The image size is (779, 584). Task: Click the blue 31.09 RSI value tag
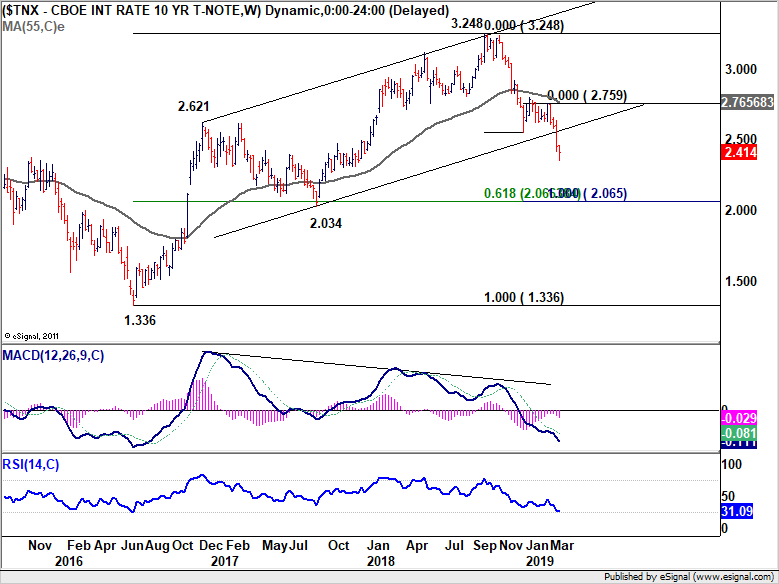(x=737, y=511)
